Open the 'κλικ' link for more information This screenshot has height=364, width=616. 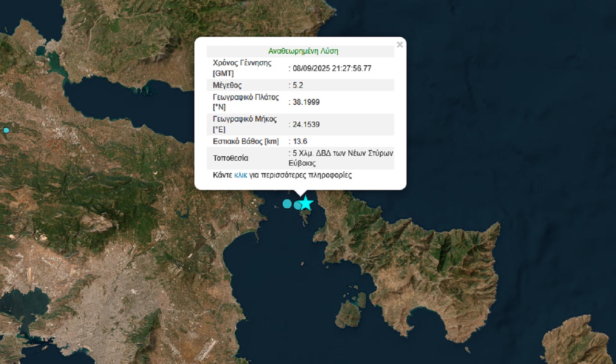(x=241, y=175)
